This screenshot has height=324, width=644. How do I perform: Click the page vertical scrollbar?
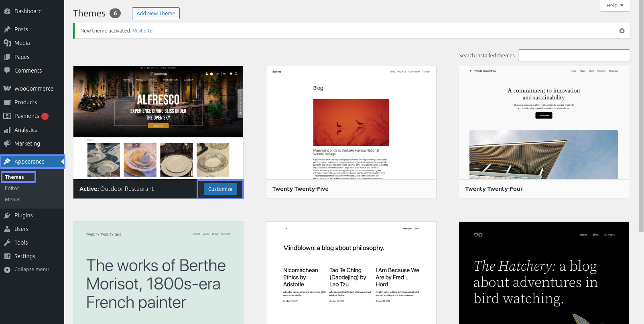pos(641,116)
